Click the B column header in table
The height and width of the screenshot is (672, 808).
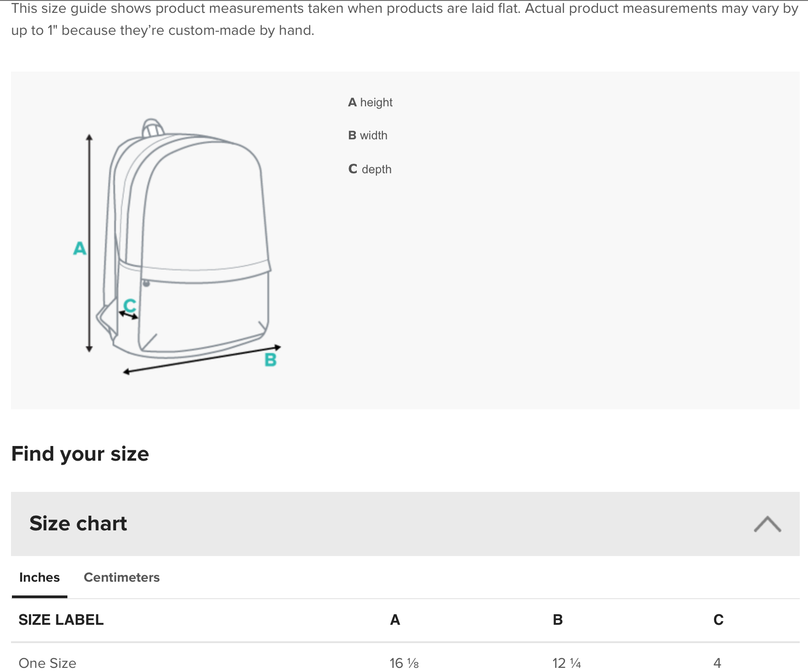point(558,620)
